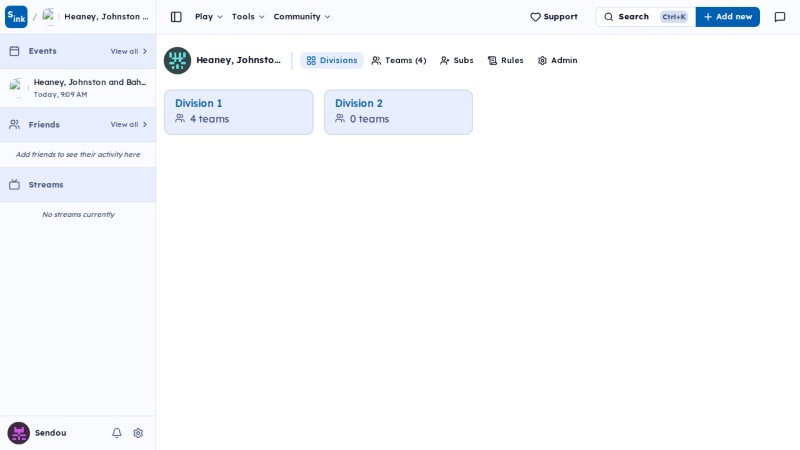Image resolution: width=800 pixels, height=450 pixels.
Task: Expand the Tools menu
Action: 248,17
